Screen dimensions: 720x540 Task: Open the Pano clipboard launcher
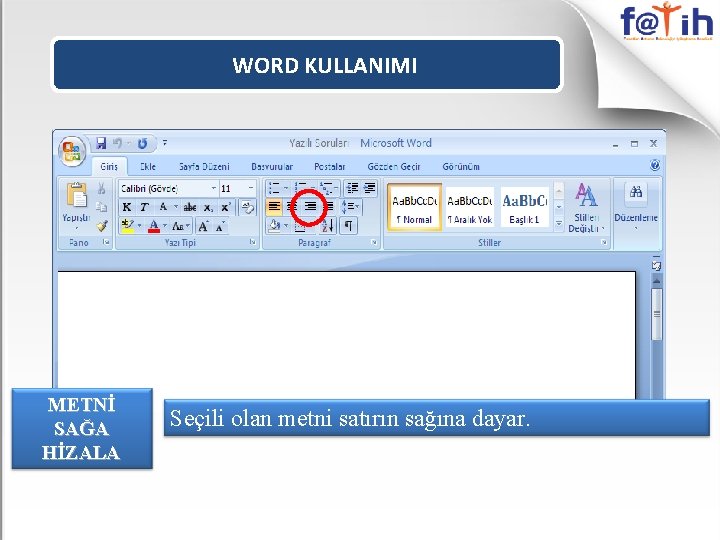pos(107,242)
